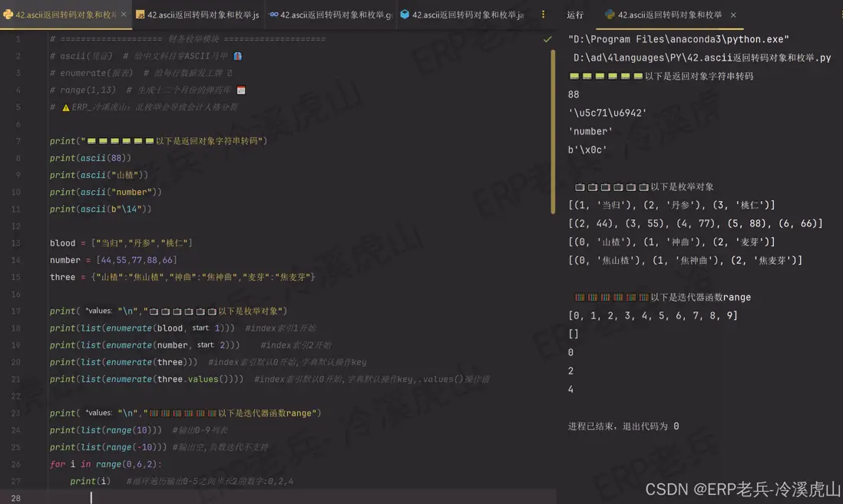843x504 pixels.
Task: Click the emoji at end of line 2 comment
Action: 238,56
